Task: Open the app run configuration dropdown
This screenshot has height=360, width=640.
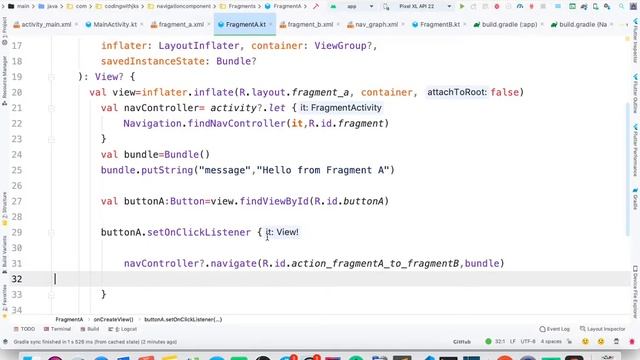Action: click(352, 7)
